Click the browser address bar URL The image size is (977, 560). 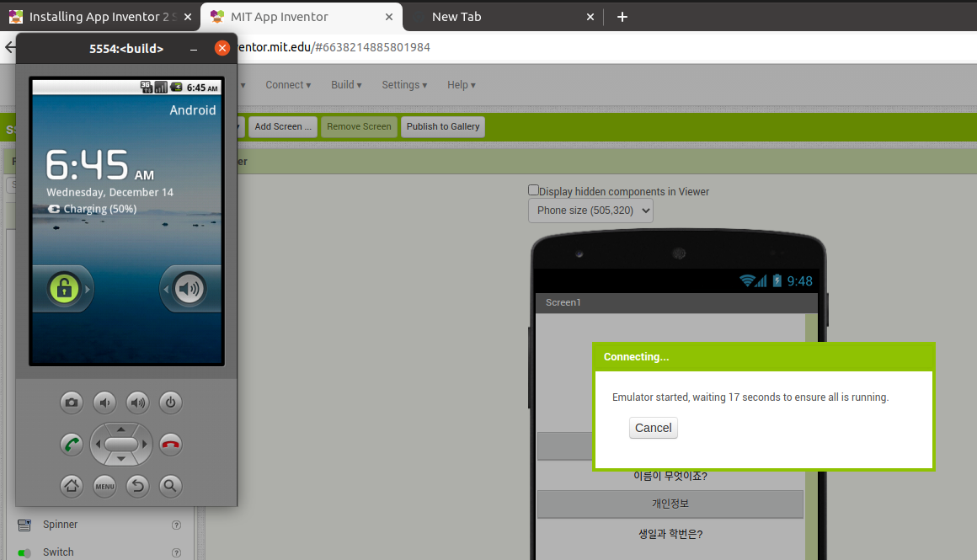click(334, 47)
